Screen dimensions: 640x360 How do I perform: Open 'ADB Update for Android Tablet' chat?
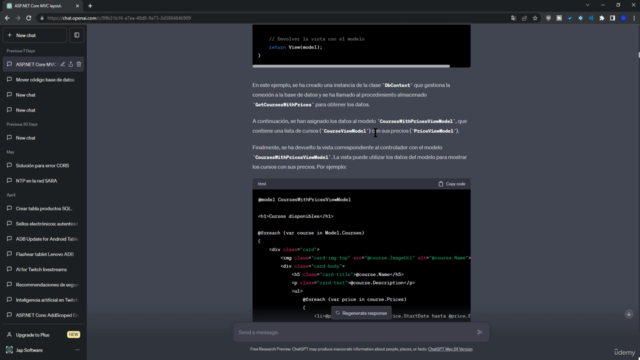[x=43, y=239]
